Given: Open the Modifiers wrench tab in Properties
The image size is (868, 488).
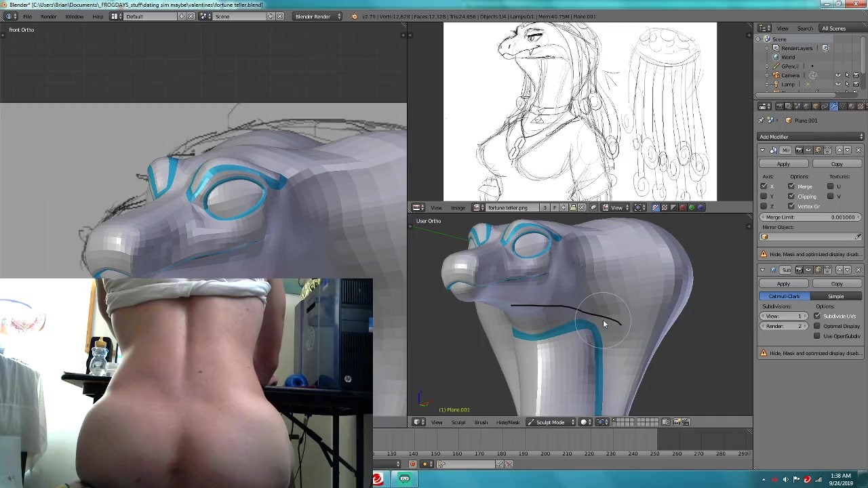Looking at the screenshot, I should pyautogui.click(x=833, y=106).
